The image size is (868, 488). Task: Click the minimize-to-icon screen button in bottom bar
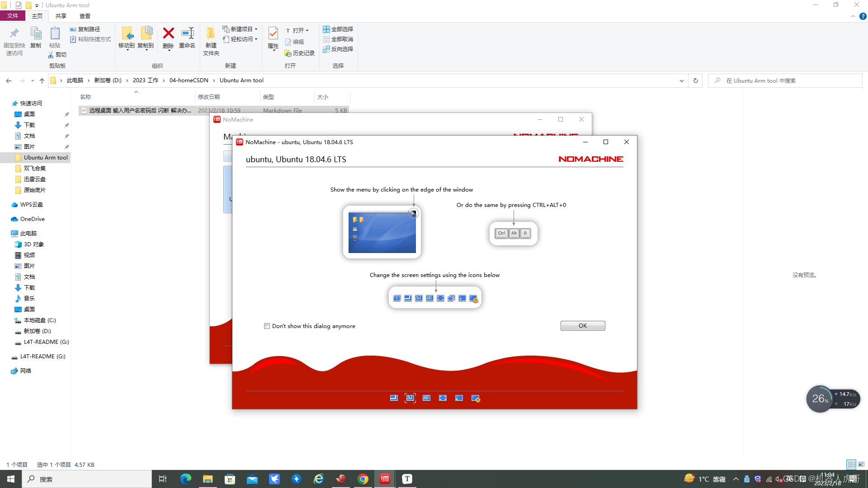click(x=459, y=398)
